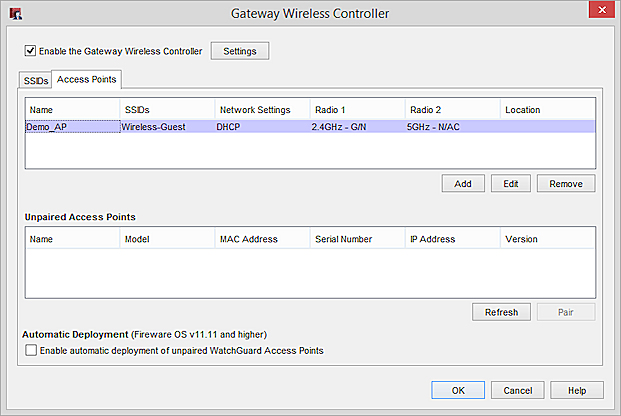
Task: Open Help for this dialog
Action: [x=576, y=390]
